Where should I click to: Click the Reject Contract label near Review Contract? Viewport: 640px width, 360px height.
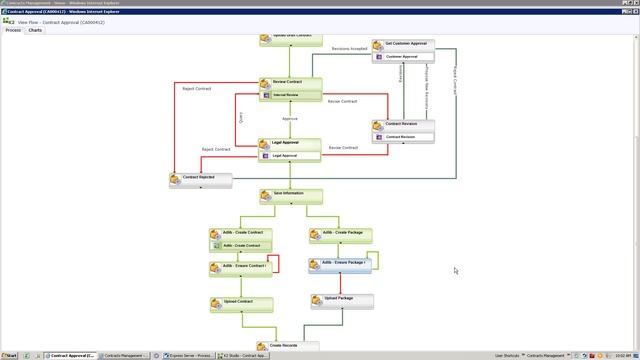pos(197,89)
